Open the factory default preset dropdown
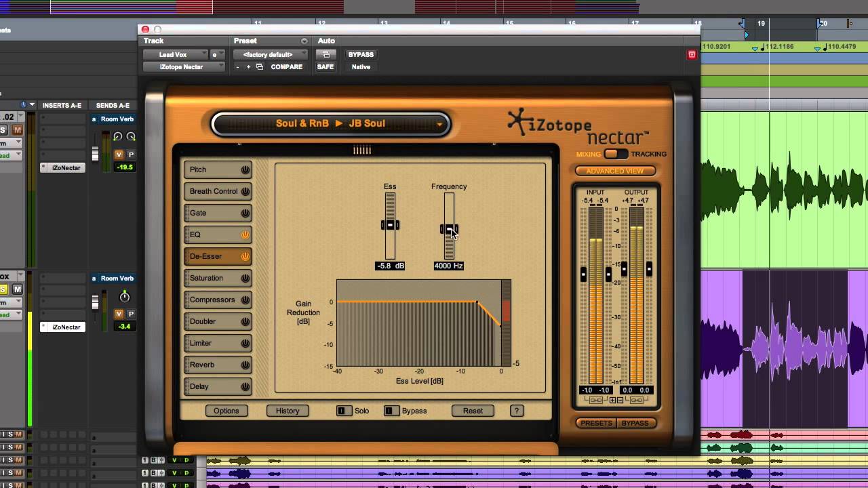 270,54
